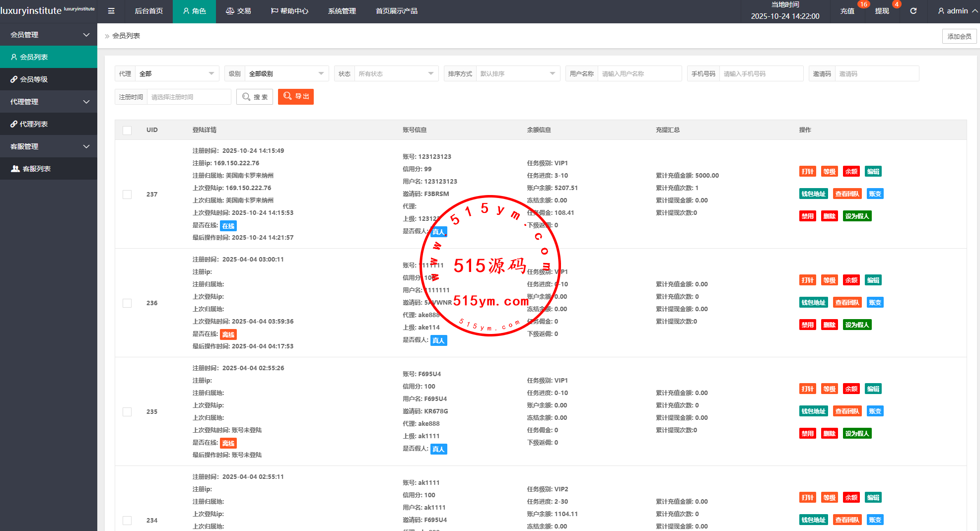This screenshot has width=980, height=531.
Task: Click the admin user profile icon
Action: click(x=941, y=11)
